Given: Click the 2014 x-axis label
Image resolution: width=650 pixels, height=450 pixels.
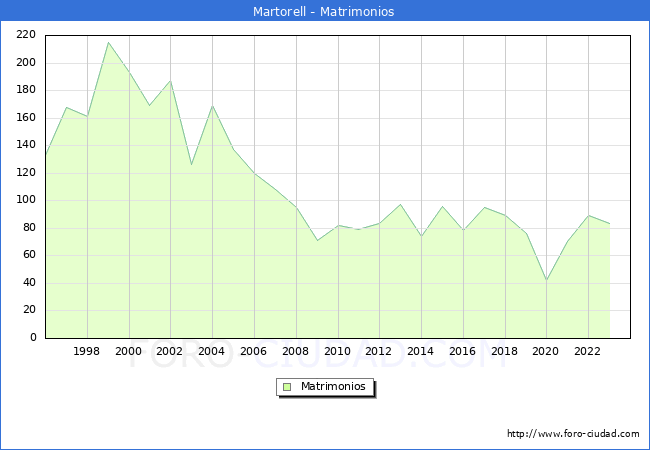Looking at the screenshot, I should pos(420,351).
